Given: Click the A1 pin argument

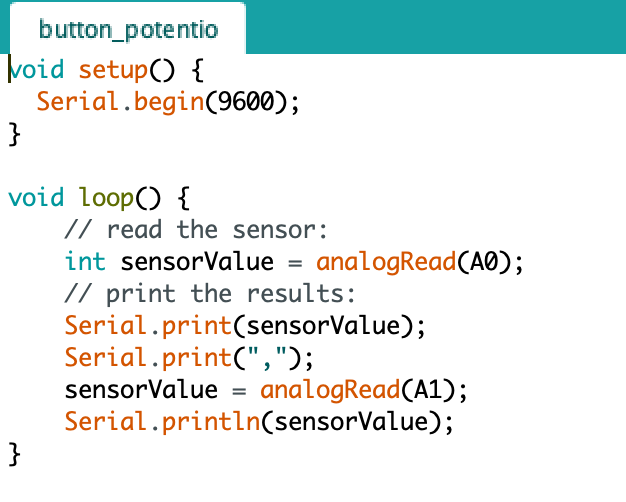Looking at the screenshot, I should pyautogui.click(x=428, y=389).
